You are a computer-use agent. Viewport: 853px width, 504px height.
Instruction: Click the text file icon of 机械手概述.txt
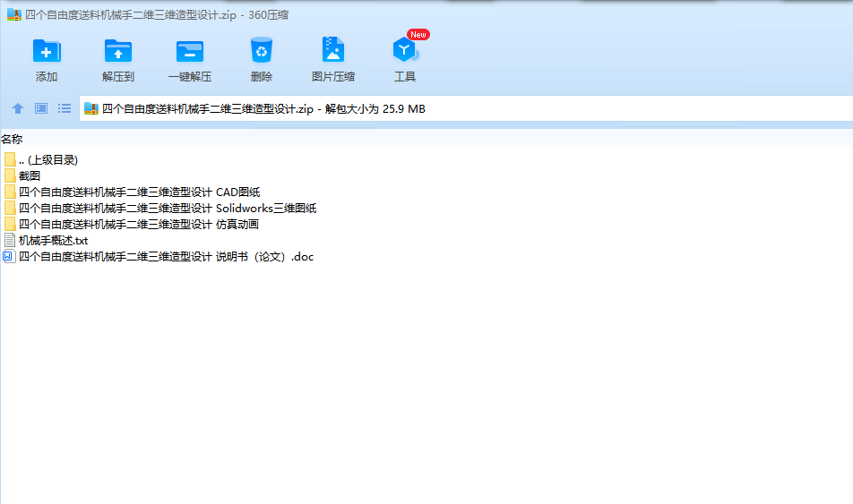(10, 240)
